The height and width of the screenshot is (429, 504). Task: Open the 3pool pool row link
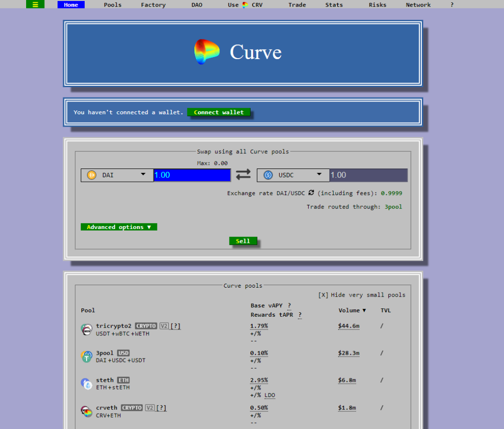[105, 353]
